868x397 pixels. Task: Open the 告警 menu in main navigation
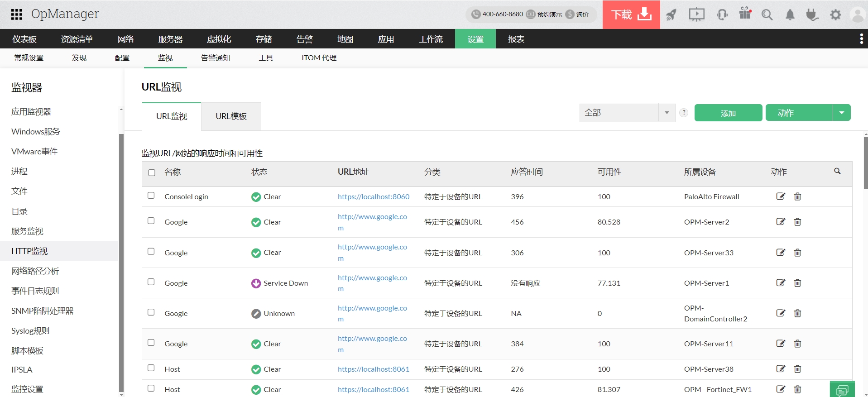click(304, 39)
